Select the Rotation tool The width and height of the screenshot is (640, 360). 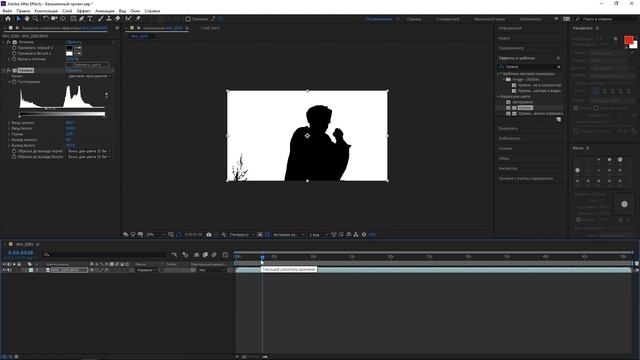[x=46, y=19]
